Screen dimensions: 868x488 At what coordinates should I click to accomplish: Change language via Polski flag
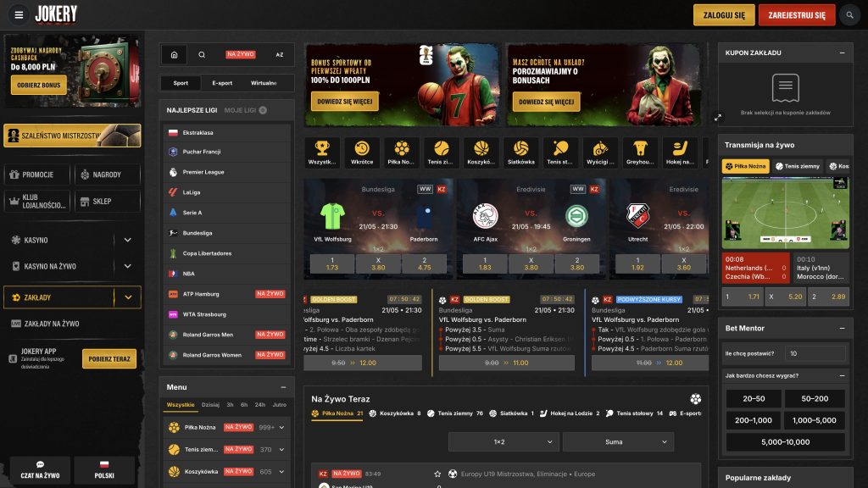104,469
